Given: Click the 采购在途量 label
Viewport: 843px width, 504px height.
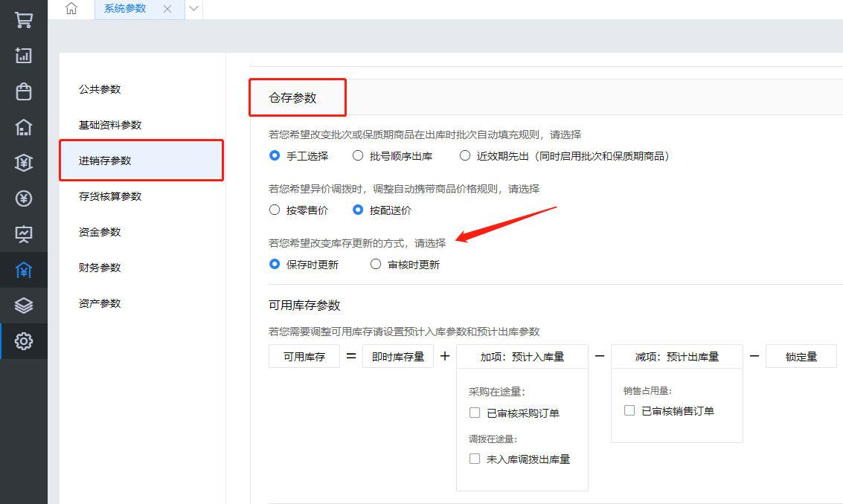Looking at the screenshot, I should [x=497, y=392].
